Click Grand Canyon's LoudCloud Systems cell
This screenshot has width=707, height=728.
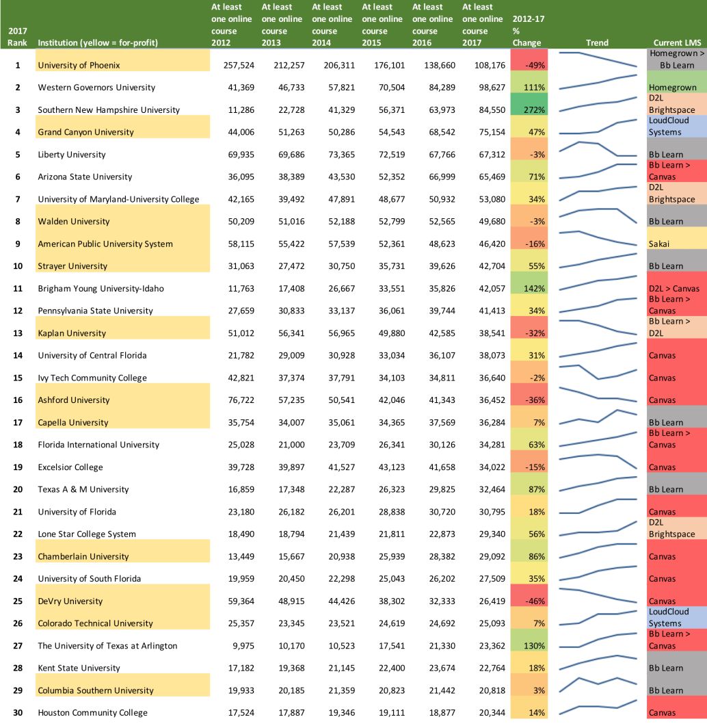click(x=677, y=127)
